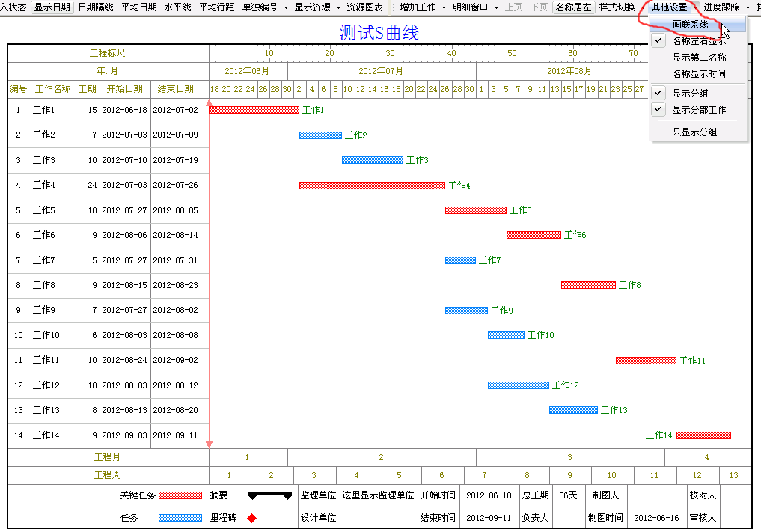
Task: Click the red triangle marker at the bottom of the chart
Action: tap(209, 444)
